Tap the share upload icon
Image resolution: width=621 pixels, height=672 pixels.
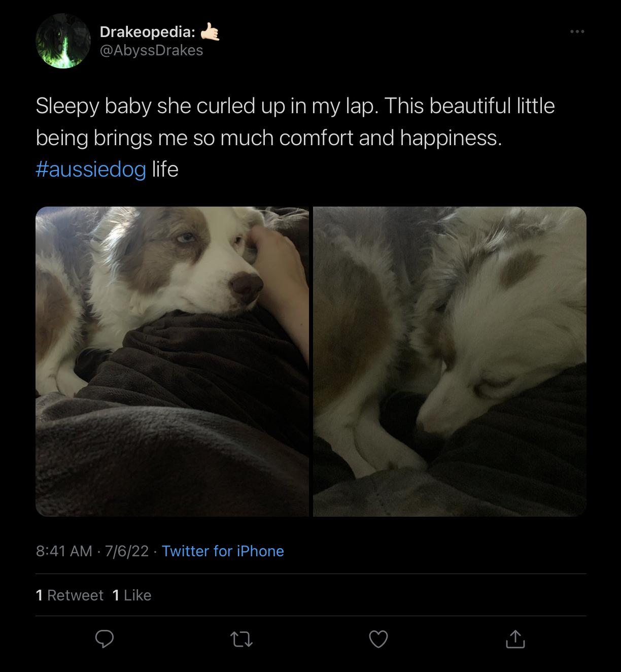515,639
